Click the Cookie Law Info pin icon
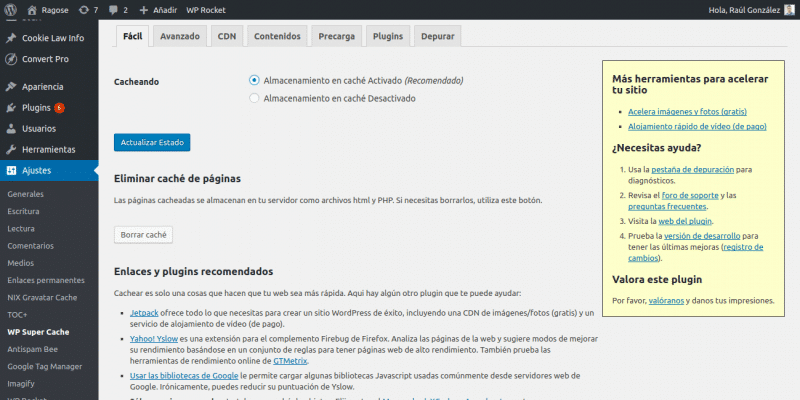The height and width of the screenshot is (400, 800). 11,38
